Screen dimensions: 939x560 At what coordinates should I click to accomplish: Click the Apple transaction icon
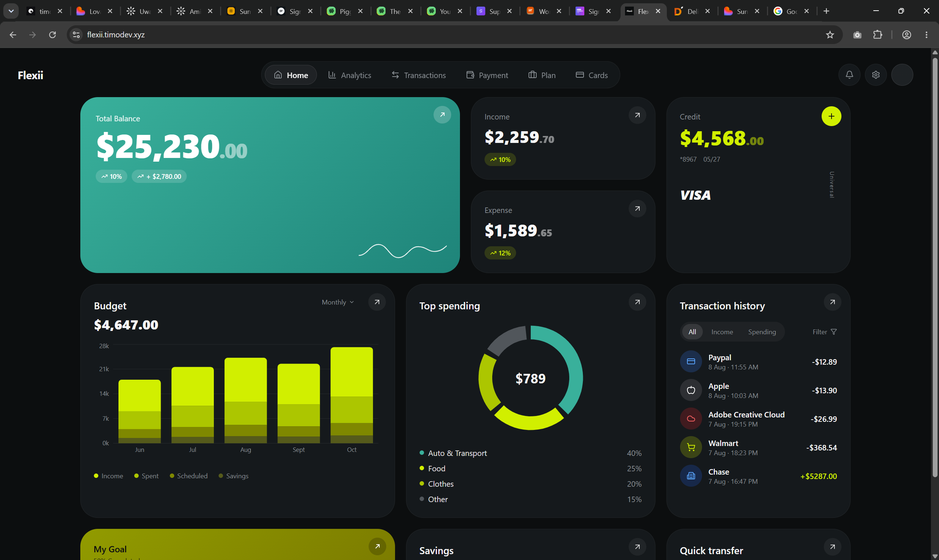pos(691,390)
